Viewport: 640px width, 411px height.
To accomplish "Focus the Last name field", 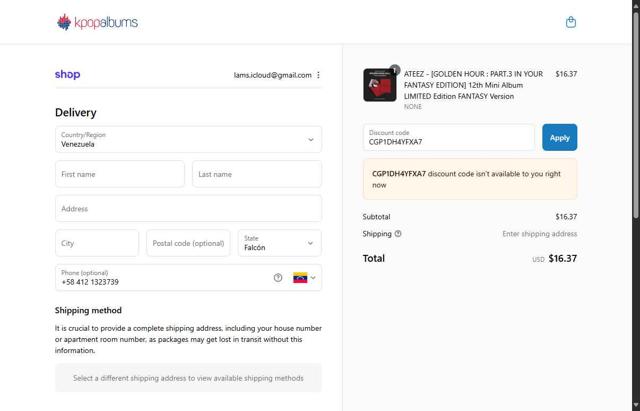I will point(257,174).
